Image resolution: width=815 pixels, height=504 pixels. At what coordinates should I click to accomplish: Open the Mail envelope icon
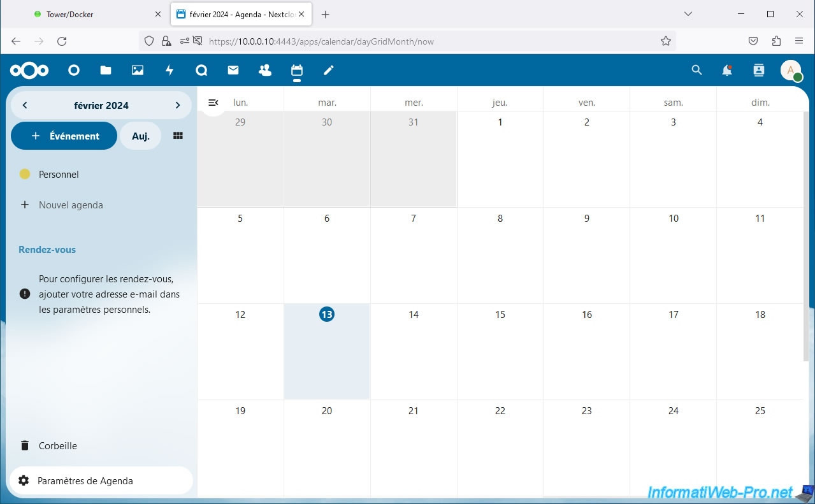click(x=233, y=71)
